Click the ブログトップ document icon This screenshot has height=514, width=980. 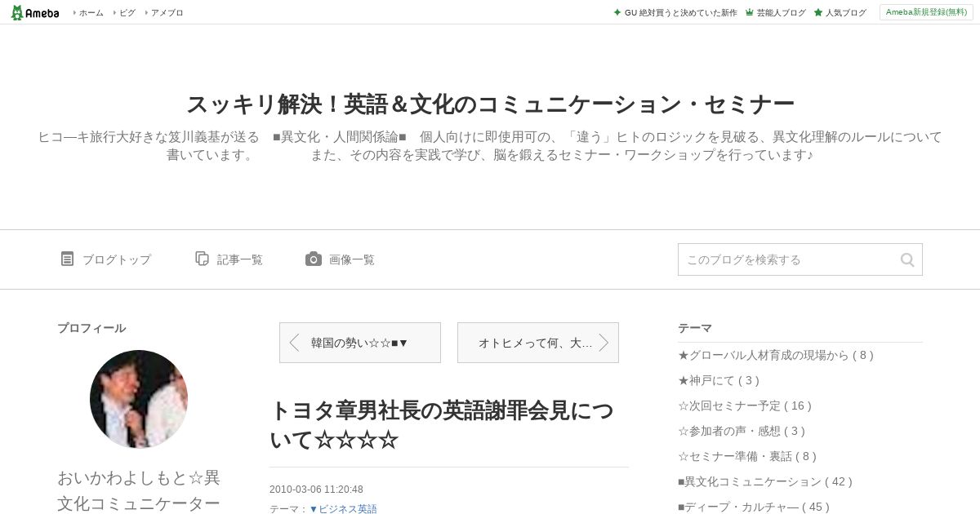[x=67, y=259]
